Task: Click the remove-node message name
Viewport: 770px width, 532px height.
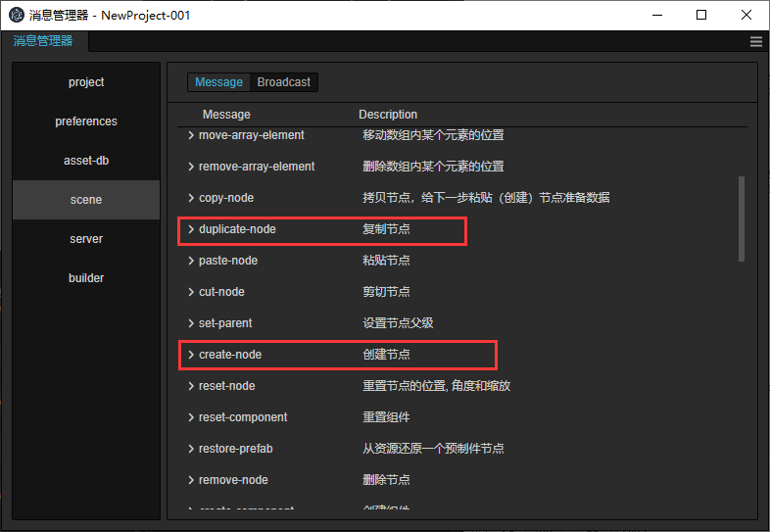Action: (233, 480)
